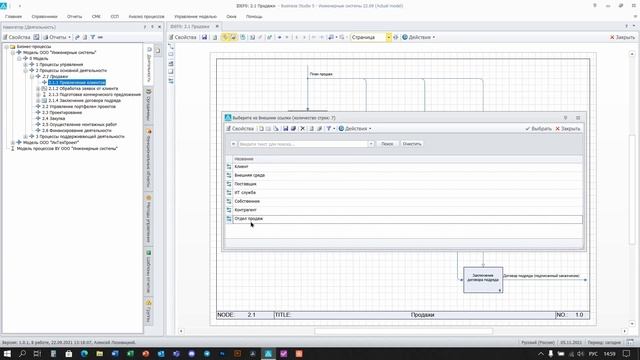640x360 pixels.
Task: Click Закрыть in the selection dialog
Action: tap(568, 129)
